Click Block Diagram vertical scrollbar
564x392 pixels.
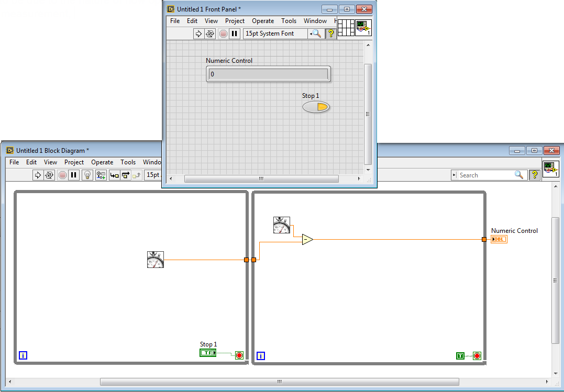(x=556, y=280)
